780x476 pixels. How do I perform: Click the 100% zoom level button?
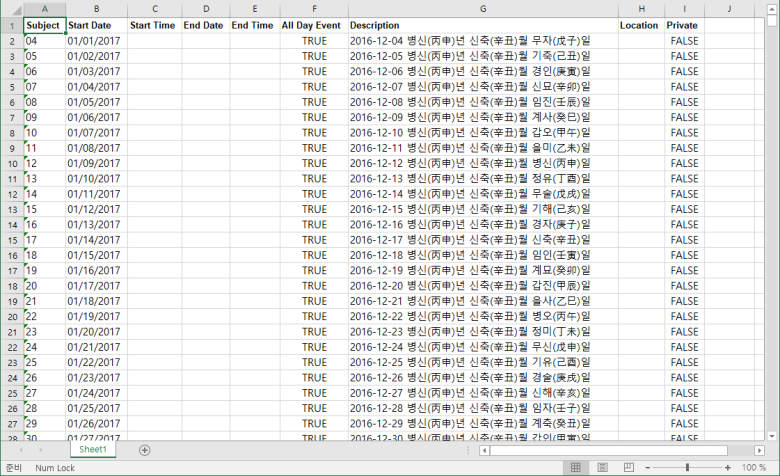tap(754, 468)
